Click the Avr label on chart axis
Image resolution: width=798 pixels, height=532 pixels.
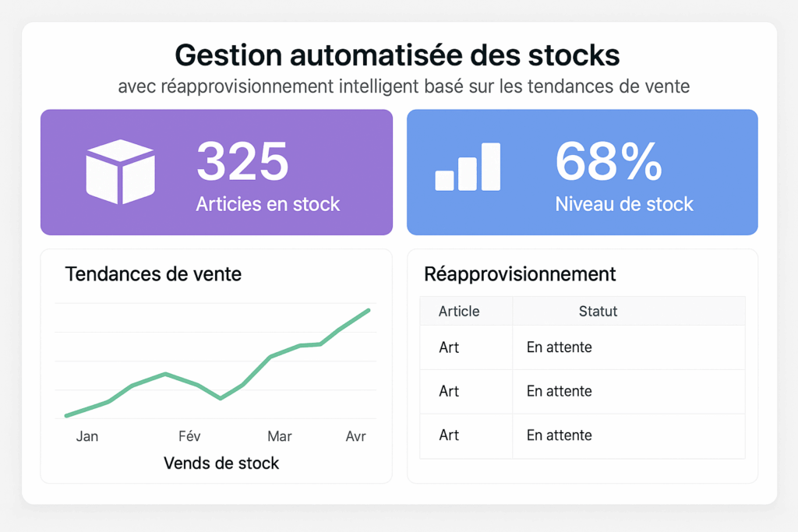(355, 436)
